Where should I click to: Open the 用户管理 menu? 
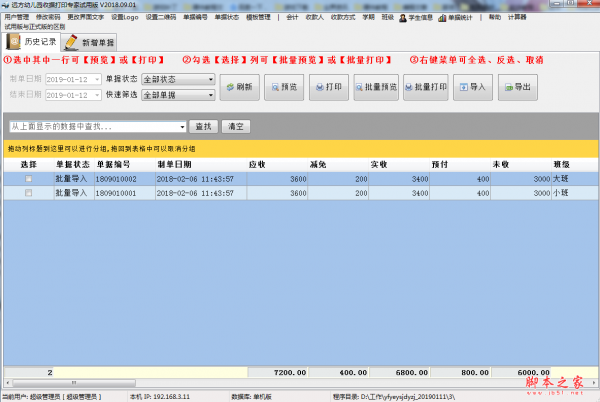[16, 18]
